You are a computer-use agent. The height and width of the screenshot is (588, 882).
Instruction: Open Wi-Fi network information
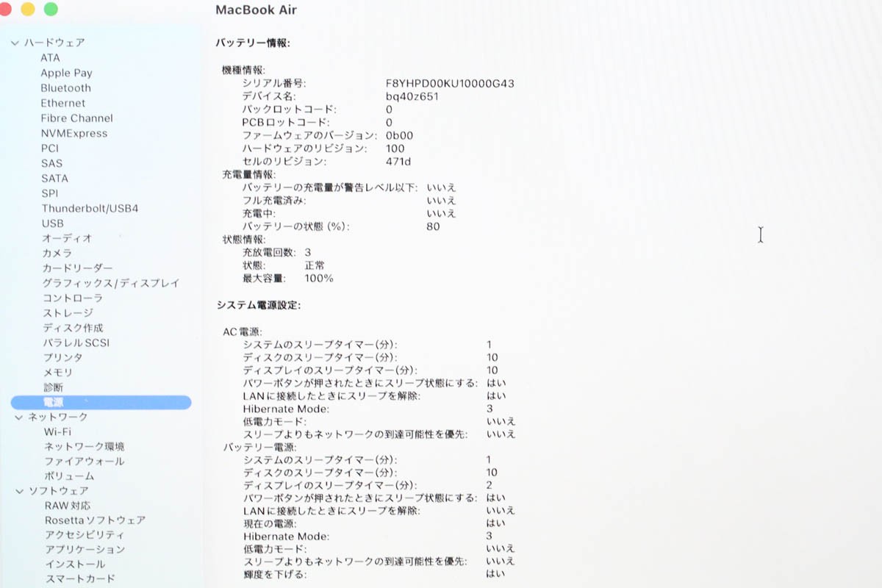pyautogui.click(x=59, y=431)
